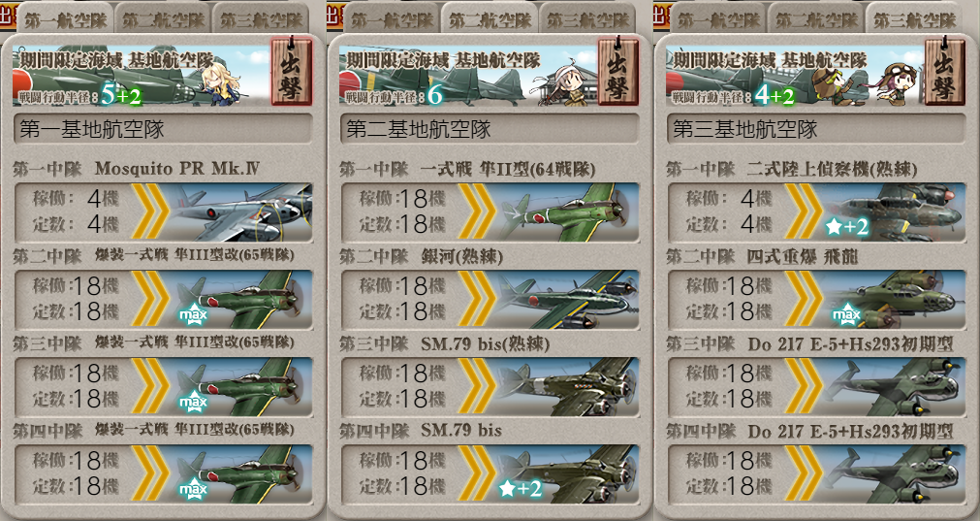Toggle the 出撃 wooden tag of third air corps
Viewport: 980px width, 521px height.
pyautogui.click(x=945, y=73)
